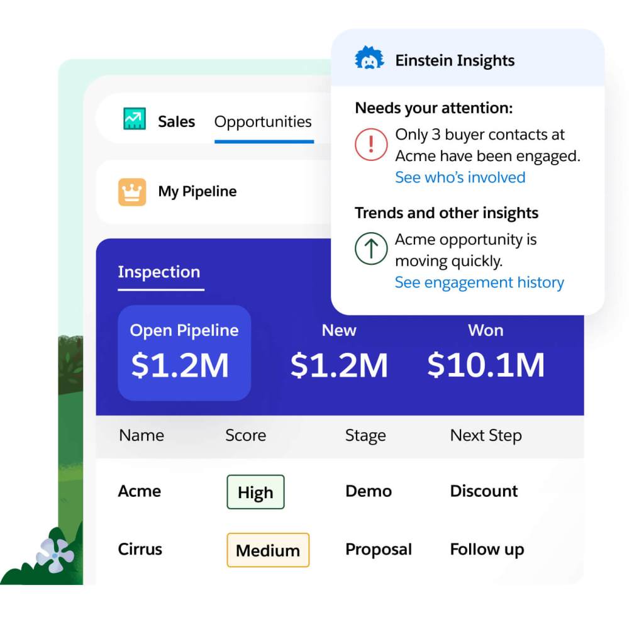Viewport: 644px width, 644px height.
Task: Click the green upward arrow trend icon
Action: [371, 248]
